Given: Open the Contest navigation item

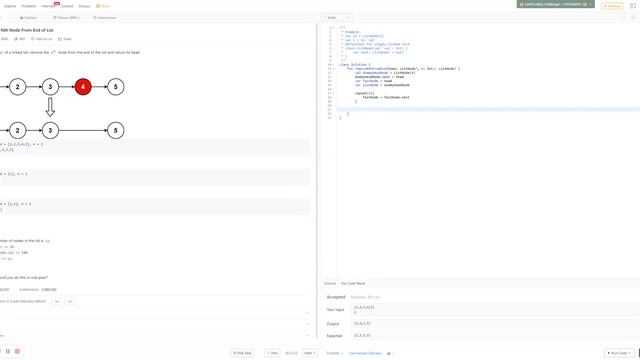Looking at the screenshot, I should coord(67,6).
